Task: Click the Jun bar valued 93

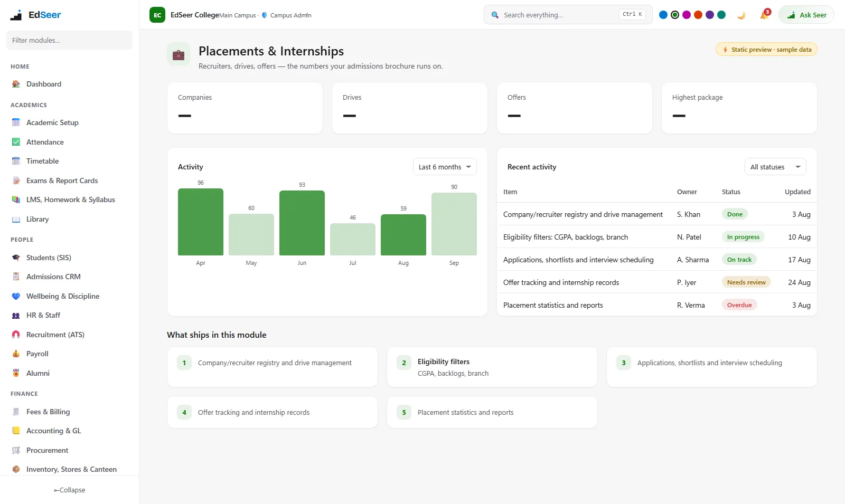Action: point(302,223)
